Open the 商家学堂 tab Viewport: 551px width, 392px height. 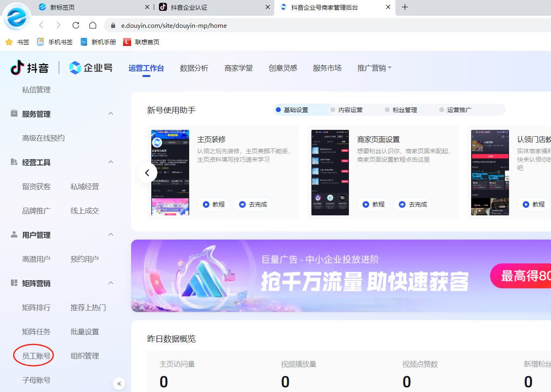point(238,68)
